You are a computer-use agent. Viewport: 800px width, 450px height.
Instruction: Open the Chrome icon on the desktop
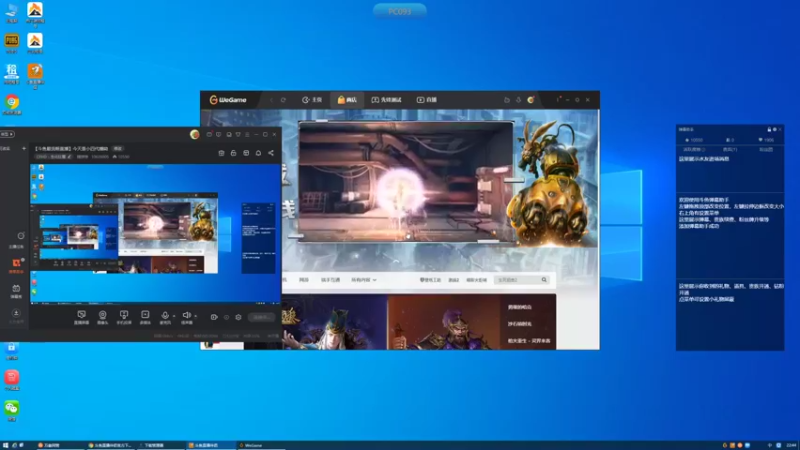click(12, 105)
